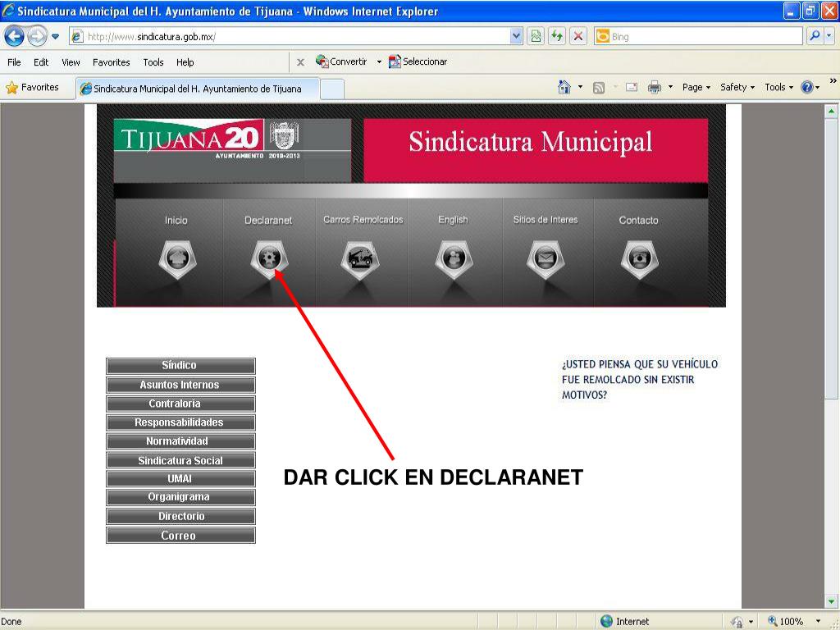840x630 pixels.
Task: Click the Correo sidebar button
Action: (180, 535)
